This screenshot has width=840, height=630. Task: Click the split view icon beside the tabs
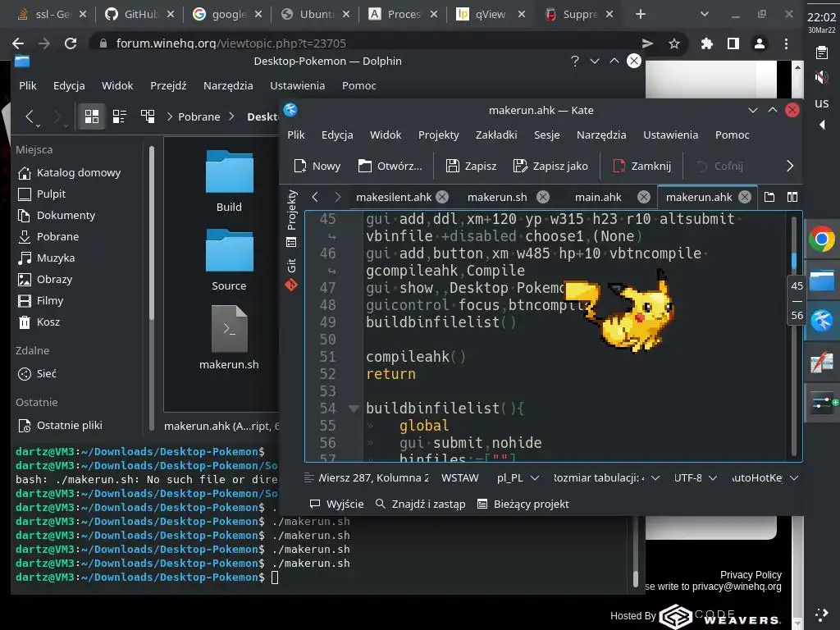[x=792, y=197]
